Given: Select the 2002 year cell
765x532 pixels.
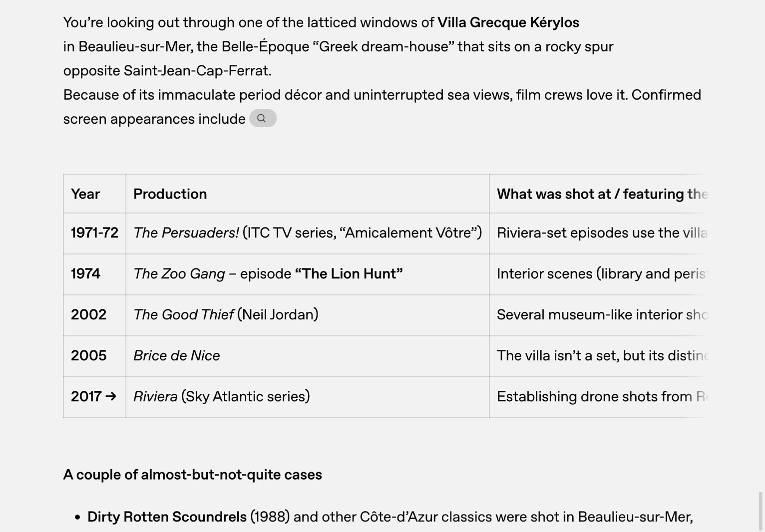Looking at the screenshot, I should (x=94, y=315).
